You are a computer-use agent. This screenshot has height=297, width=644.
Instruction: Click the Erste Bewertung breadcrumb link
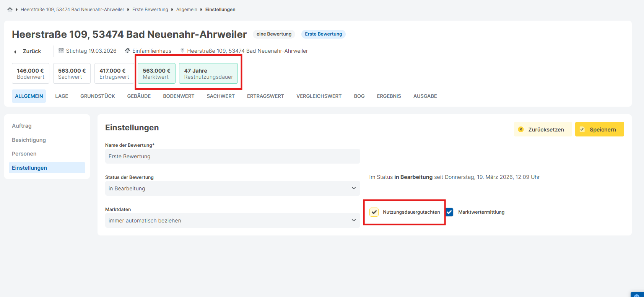pos(150,10)
